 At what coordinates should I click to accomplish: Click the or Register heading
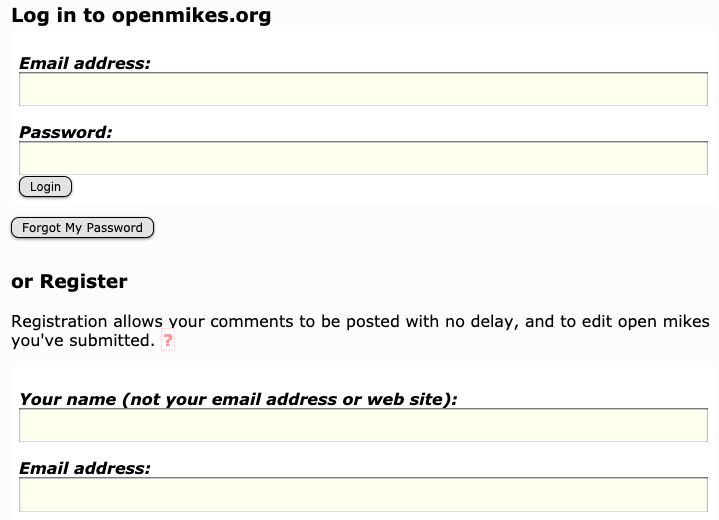(x=69, y=281)
